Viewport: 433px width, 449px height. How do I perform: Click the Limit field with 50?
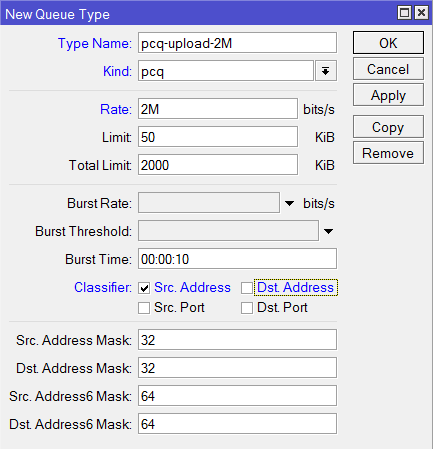click(x=218, y=137)
